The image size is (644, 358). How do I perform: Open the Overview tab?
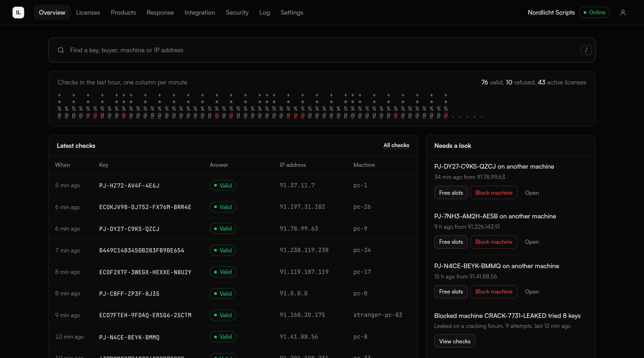52,13
